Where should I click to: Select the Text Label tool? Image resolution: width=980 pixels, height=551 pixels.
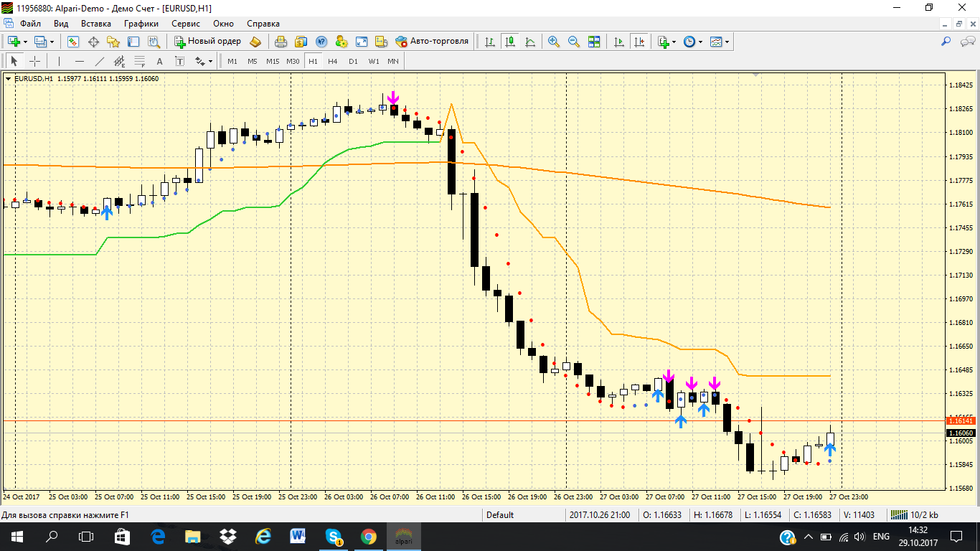[180, 61]
